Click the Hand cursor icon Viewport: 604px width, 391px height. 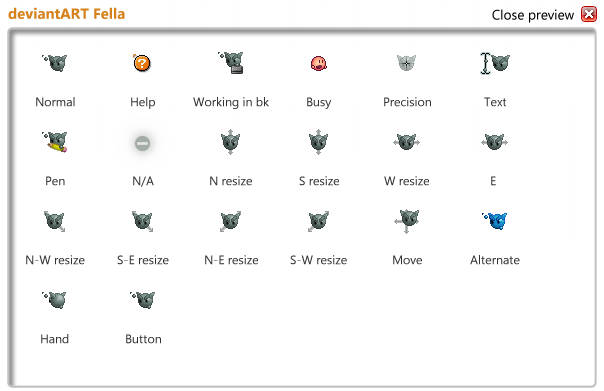pyautogui.click(x=54, y=300)
